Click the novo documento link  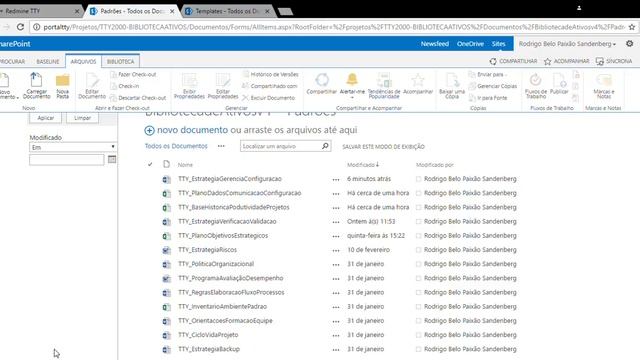click(x=192, y=130)
